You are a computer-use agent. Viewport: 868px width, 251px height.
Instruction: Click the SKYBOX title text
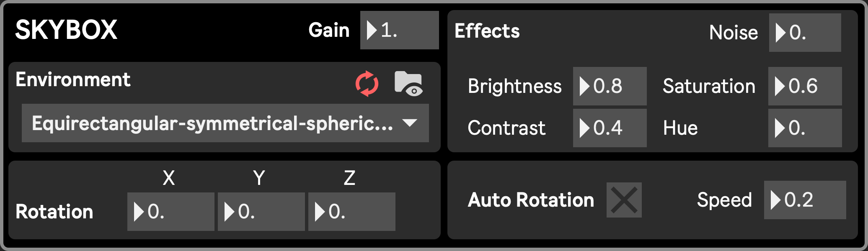66,30
